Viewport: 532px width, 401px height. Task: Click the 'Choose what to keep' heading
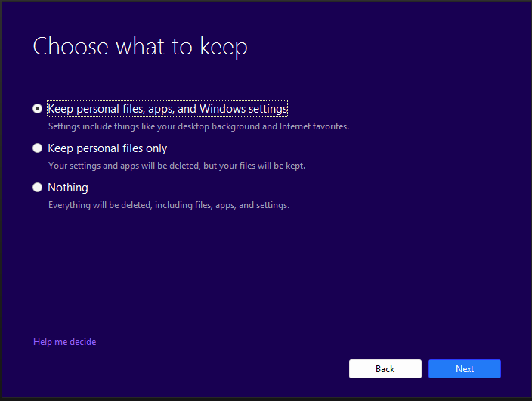coord(140,47)
